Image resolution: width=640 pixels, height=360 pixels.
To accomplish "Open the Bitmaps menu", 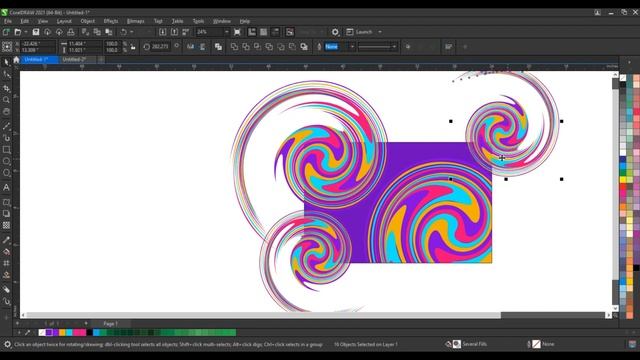I will point(136,21).
